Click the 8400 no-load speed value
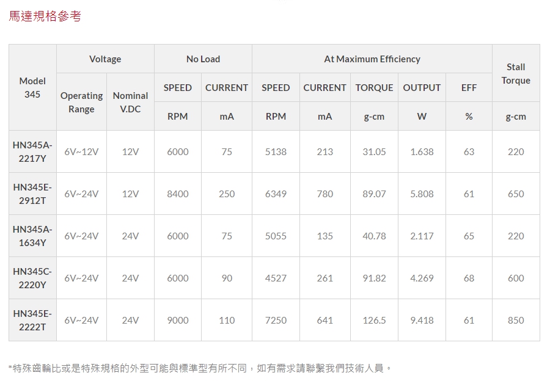The height and width of the screenshot is (392, 550). 178,194
